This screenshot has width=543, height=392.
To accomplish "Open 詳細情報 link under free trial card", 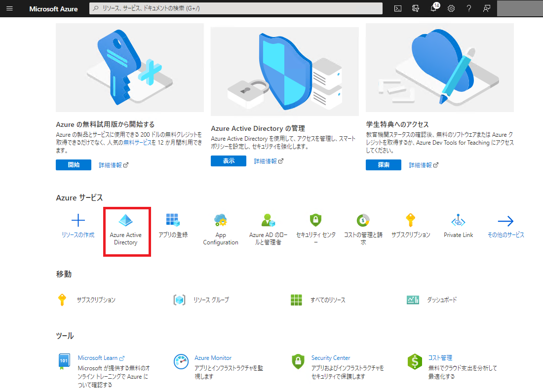I will 113,165.
